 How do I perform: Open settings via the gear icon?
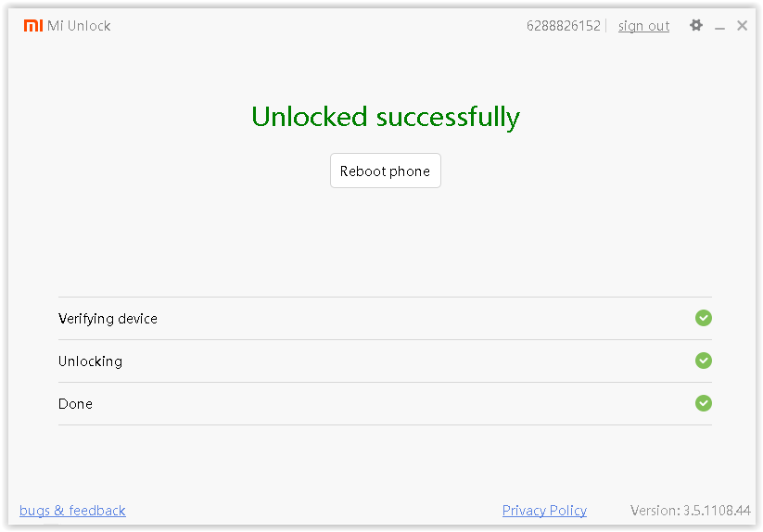(696, 25)
